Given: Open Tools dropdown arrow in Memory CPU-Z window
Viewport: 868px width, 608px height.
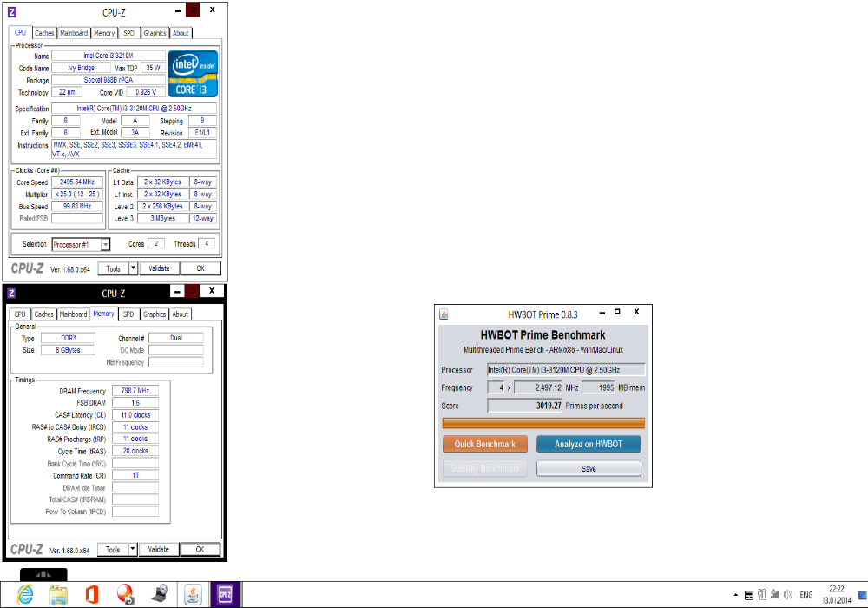Looking at the screenshot, I should (x=132, y=549).
